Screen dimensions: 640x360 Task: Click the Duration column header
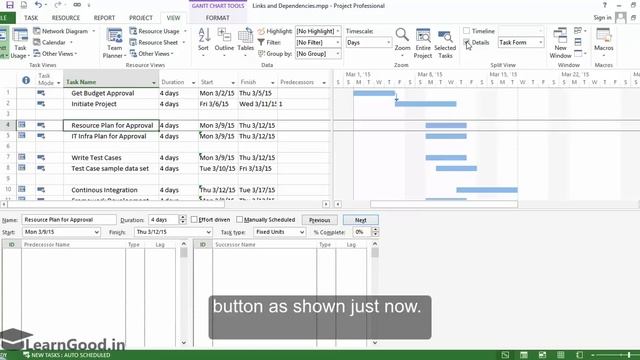click(178, 82)
